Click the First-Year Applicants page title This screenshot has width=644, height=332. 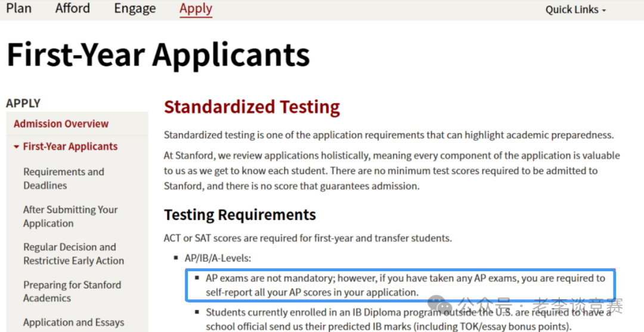pos(158,55)
